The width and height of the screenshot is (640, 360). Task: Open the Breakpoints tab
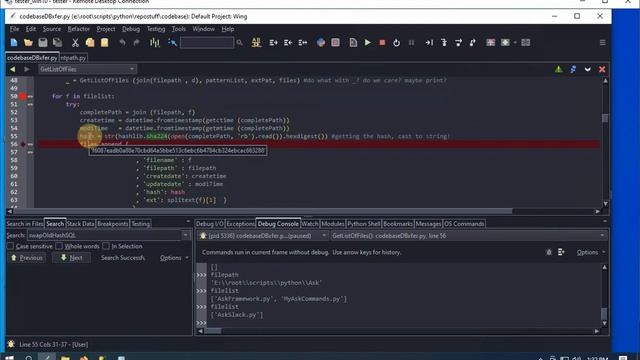pyautogui.click(x=113, y=224)
